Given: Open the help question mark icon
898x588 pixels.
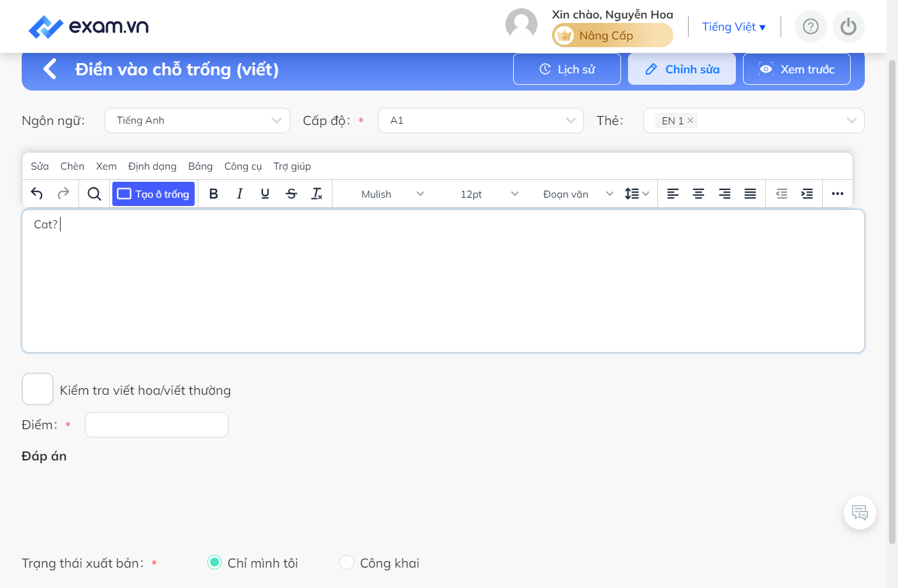Looking at the screenshot, I should [x=811, y=27].
